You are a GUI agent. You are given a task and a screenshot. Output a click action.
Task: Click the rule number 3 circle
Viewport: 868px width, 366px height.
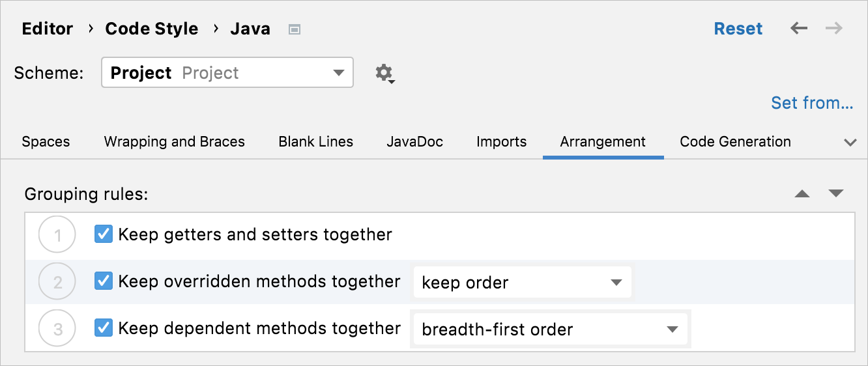(58, 330)
